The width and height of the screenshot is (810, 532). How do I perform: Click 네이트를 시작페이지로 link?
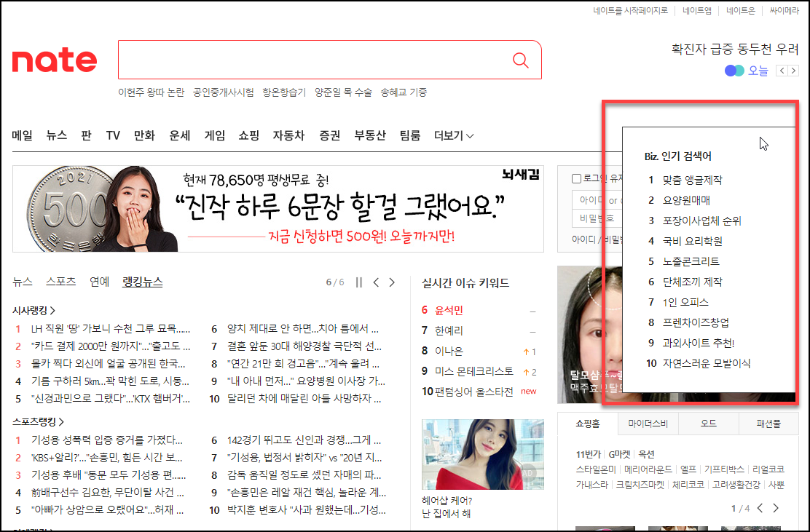(x=630, y=10)
